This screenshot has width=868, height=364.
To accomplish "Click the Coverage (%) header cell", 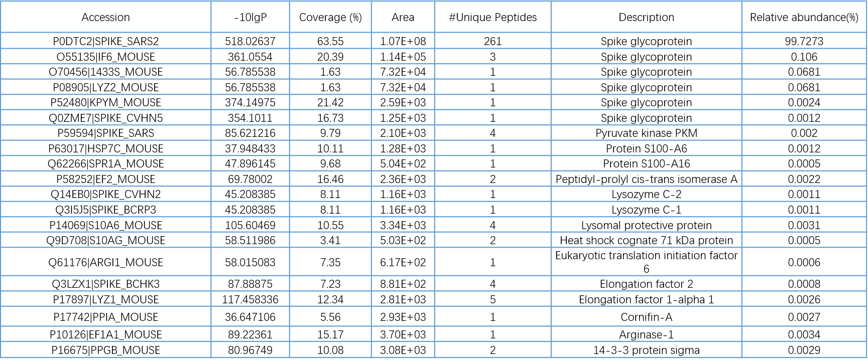I will tap(330, 18).
